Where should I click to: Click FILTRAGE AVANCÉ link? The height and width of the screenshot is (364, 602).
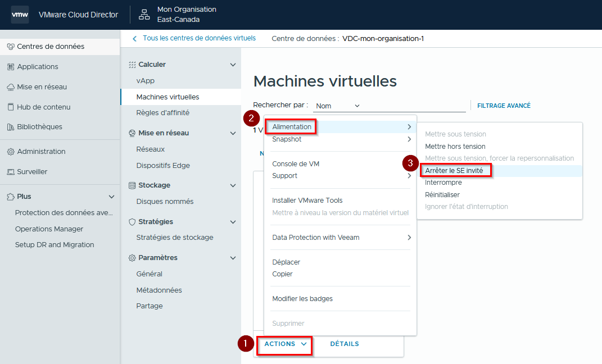pyautogui.click(x=504, y=106)
